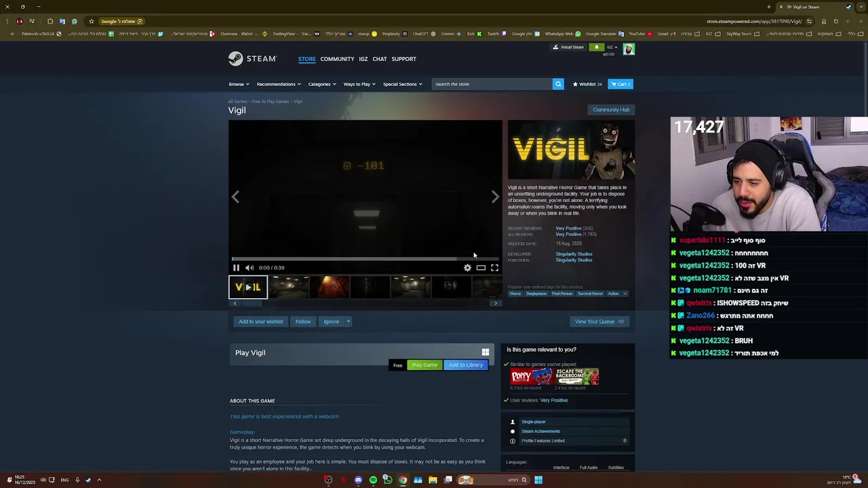Open the CHAT page

coord(380,59)
